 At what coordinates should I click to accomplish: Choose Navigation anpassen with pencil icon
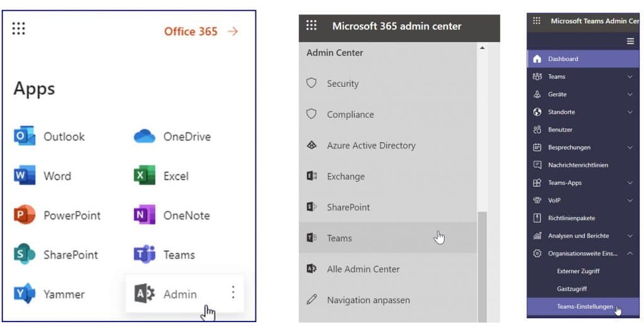368,300
